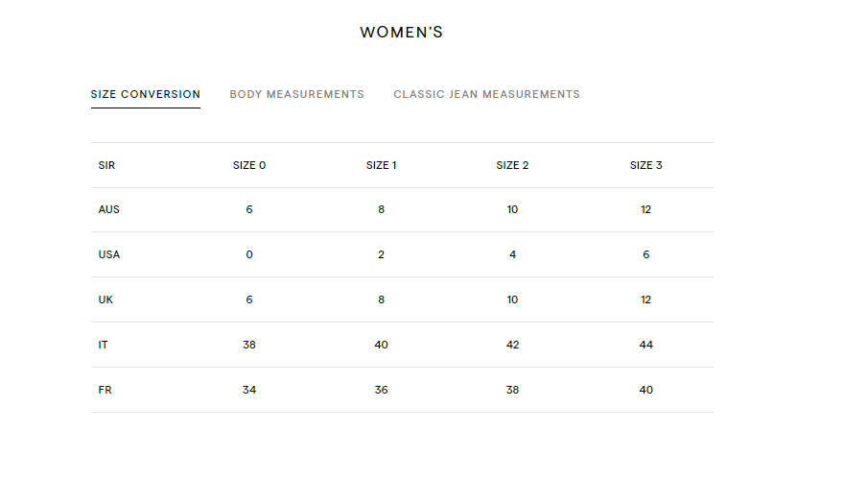Viewport: 868px width, 479px height.
Task: Click the Size 1 column header
Action: tap(381, 165)
